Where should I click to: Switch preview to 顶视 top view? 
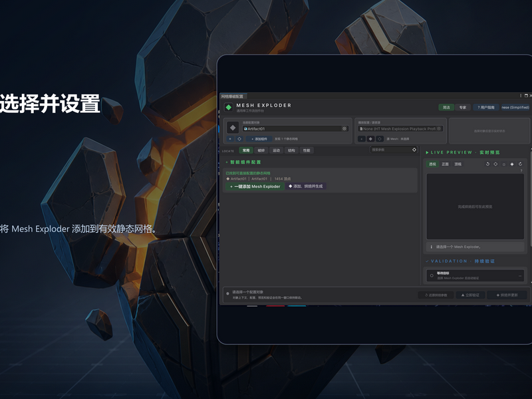pyautogui.click(x=458, y=164)
